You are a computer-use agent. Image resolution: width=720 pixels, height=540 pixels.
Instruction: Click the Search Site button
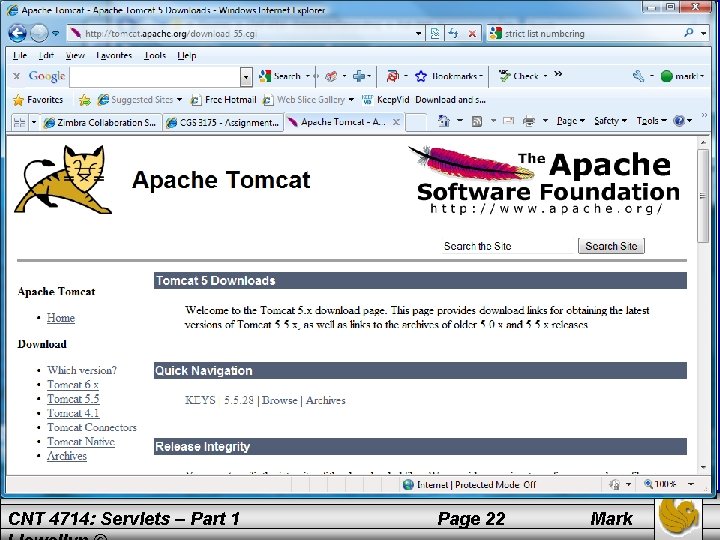[x=611, y=246]
